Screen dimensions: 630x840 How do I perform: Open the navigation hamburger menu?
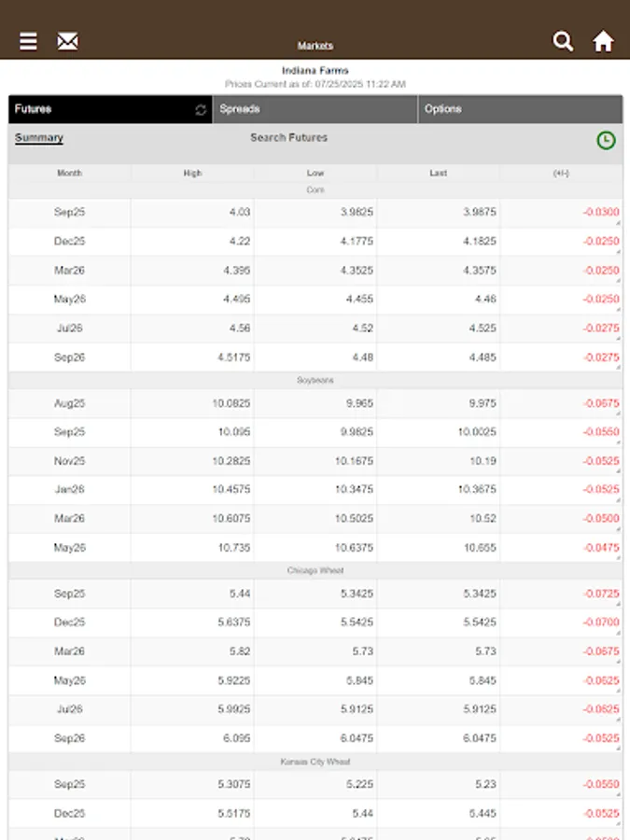click(x=28, y=41)
